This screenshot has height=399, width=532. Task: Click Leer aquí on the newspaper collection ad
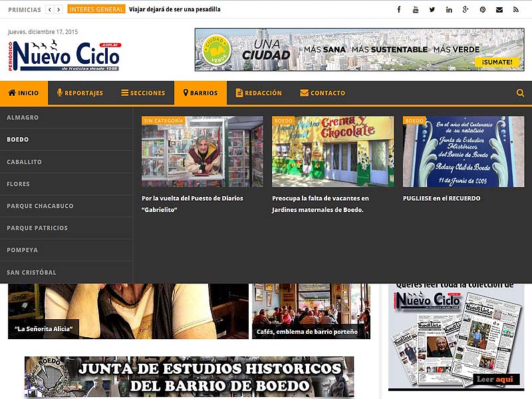pos(495,379)
